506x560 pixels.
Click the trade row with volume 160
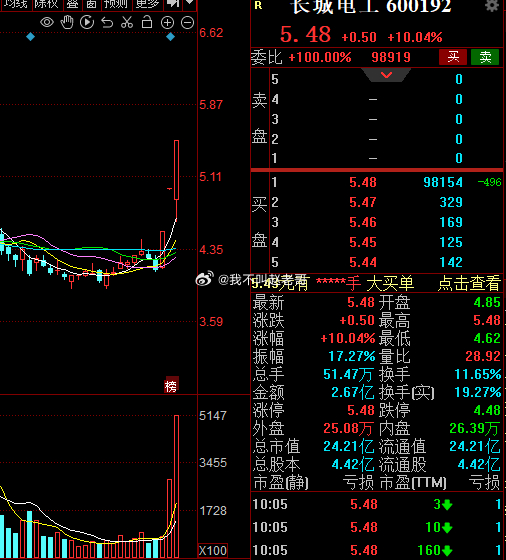[377, 550]
